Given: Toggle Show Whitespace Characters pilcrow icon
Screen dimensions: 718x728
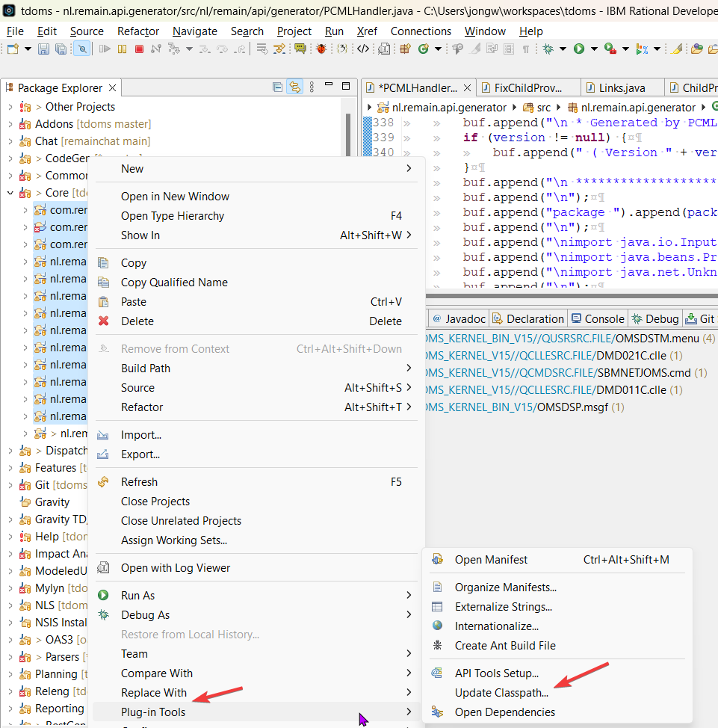Looking at the screenshot, I should pyautogui.click(x=526, y=49).
